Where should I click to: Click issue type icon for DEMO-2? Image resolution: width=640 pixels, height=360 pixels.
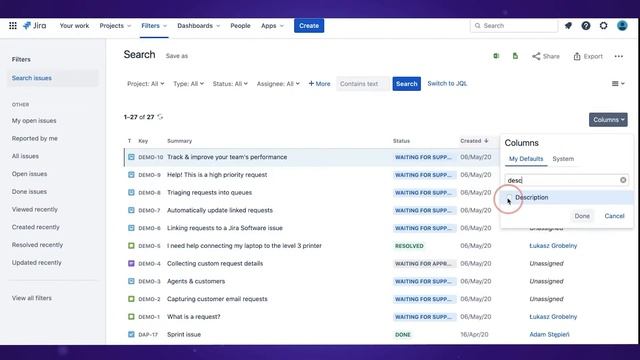tap(131, 299)
